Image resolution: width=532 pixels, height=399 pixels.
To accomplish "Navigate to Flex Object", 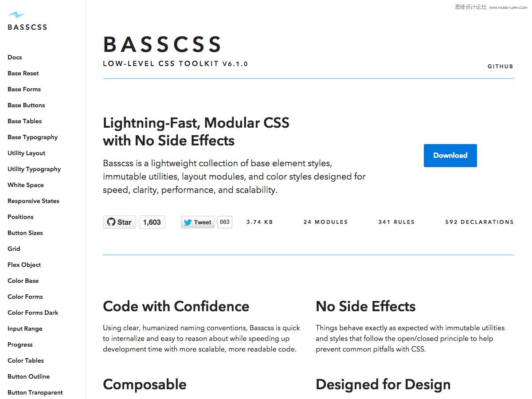I will [x=24, y=265].
